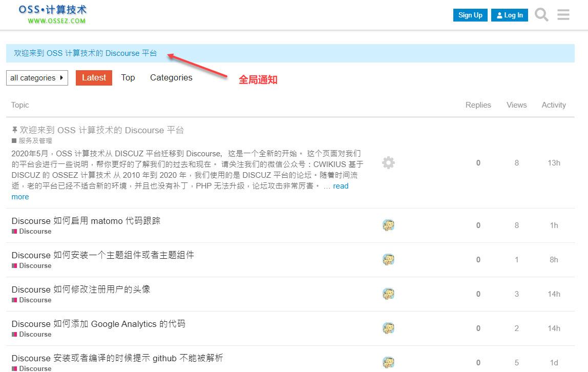Open pinned topic 欢迎来到 OSS 计算技术
Viewport: 588px width, 372px height.
click(x=101, y=130)
